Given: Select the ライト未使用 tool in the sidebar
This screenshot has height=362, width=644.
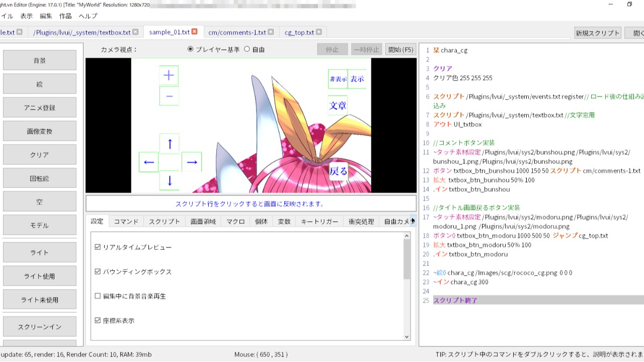Looking at the screenshot, I should (40, 299).
